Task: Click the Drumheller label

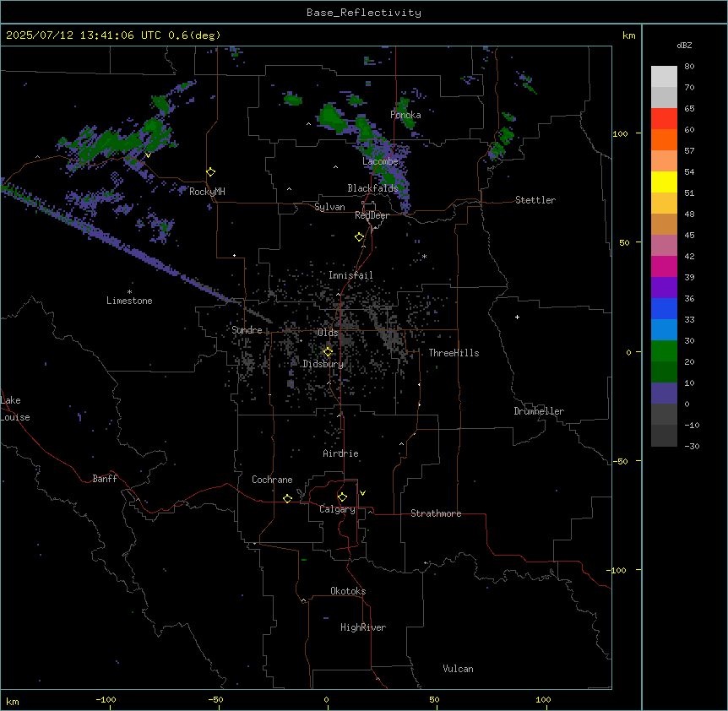Action: click(x=539, y=411)
